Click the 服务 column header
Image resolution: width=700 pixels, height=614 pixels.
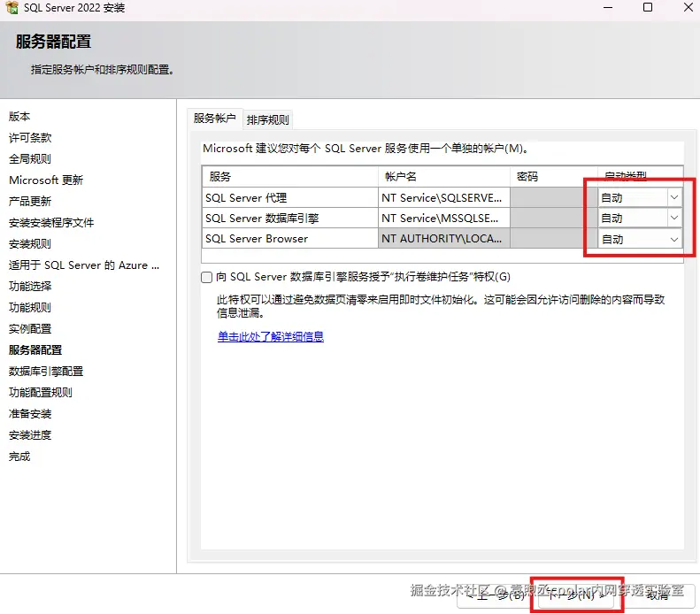[x=290, y=177]
